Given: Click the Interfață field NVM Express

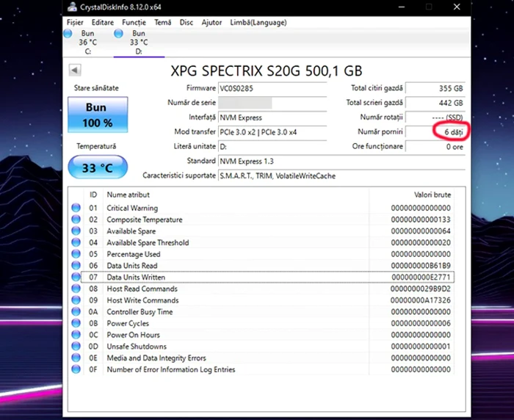Looking at the screenshot, I should (272, 117).
